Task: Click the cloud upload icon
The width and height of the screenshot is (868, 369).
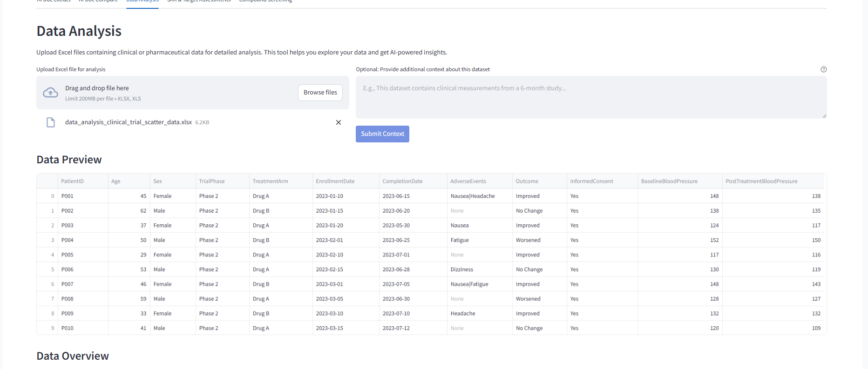Action: point(50,93)
